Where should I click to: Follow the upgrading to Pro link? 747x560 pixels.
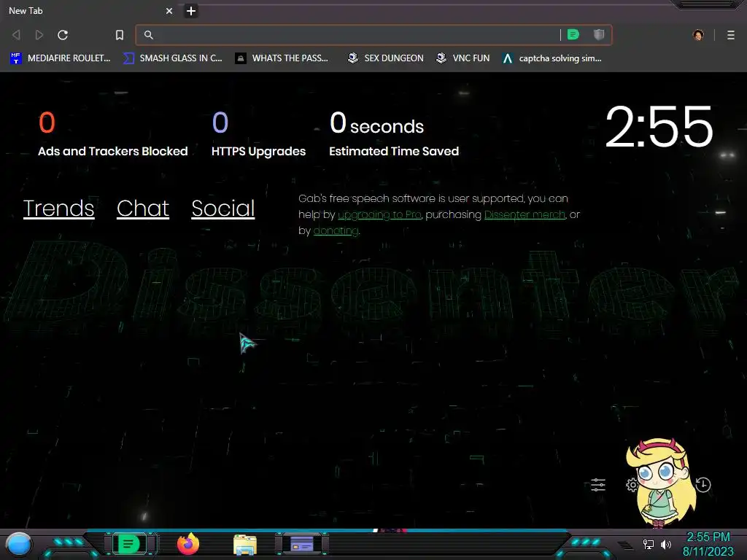pyautogui.click(x=379, y=215)
